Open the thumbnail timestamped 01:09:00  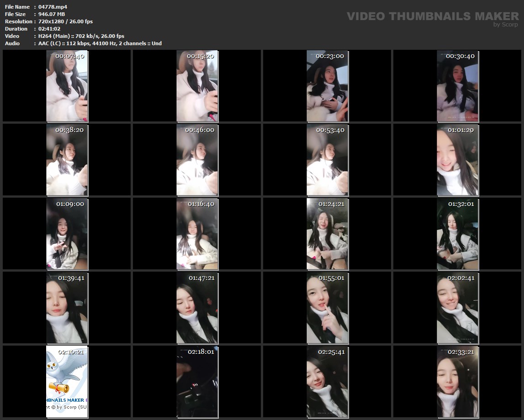coord(67,234)
